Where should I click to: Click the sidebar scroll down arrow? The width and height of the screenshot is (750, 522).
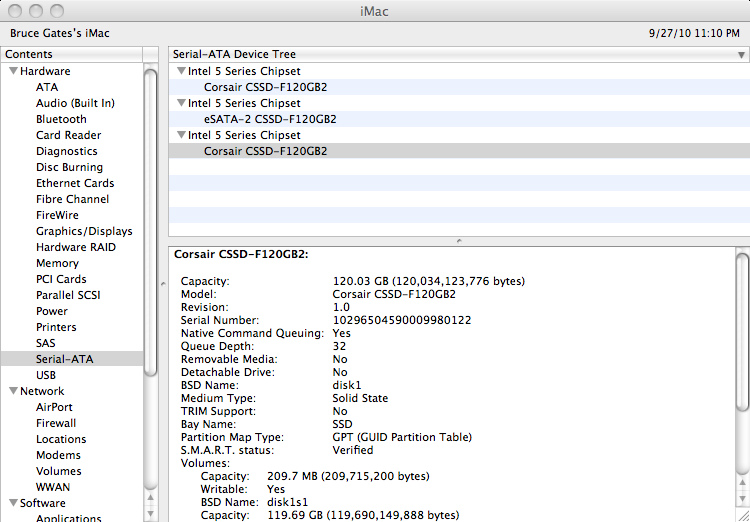151,514
